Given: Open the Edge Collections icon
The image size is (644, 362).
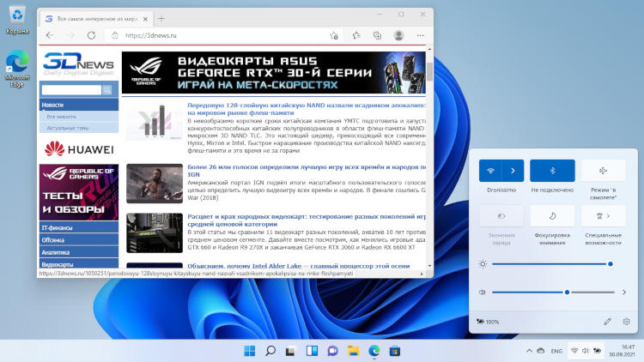Looking at the screenshot, I should [376, 35].
